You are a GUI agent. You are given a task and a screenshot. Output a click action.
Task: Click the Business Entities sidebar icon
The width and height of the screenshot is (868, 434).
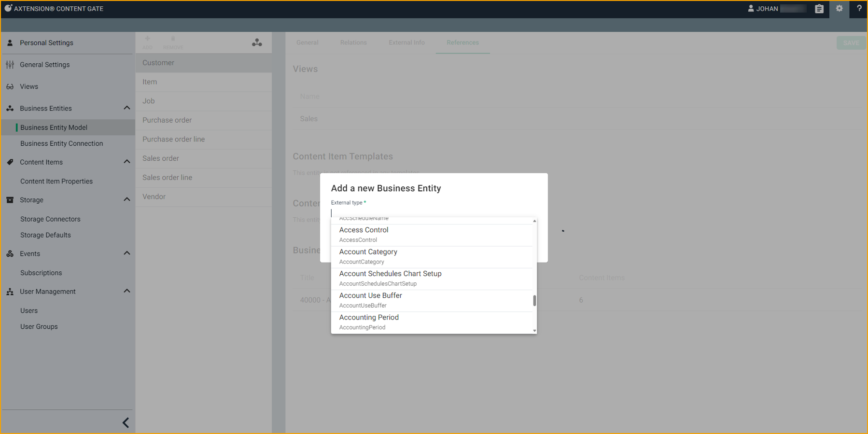[10, 109]
